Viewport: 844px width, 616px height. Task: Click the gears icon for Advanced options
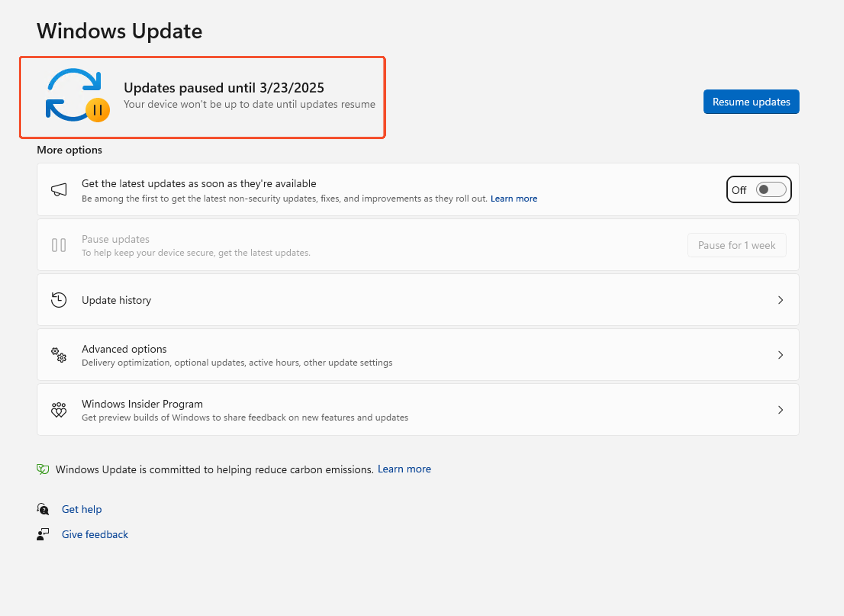59,355
